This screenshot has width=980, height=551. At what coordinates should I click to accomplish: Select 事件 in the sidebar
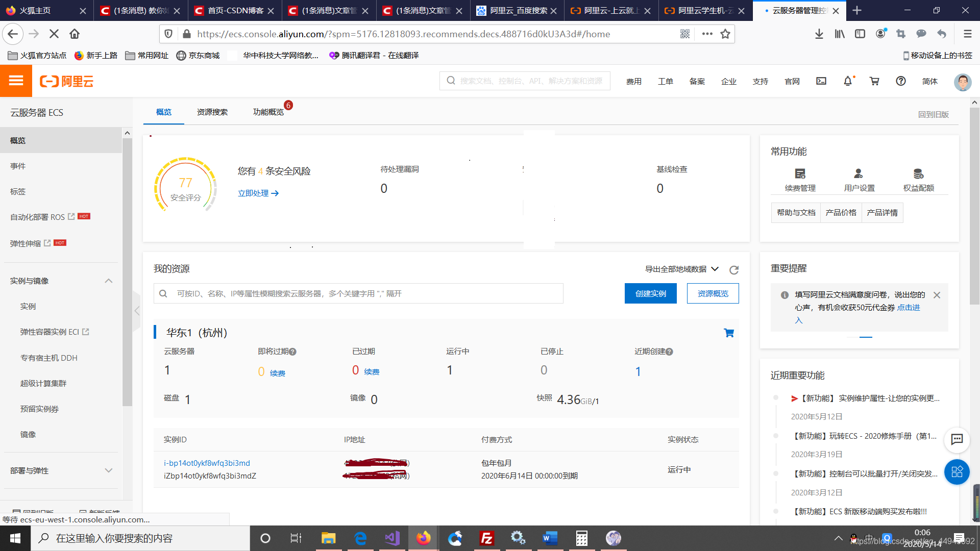point(18,166)
